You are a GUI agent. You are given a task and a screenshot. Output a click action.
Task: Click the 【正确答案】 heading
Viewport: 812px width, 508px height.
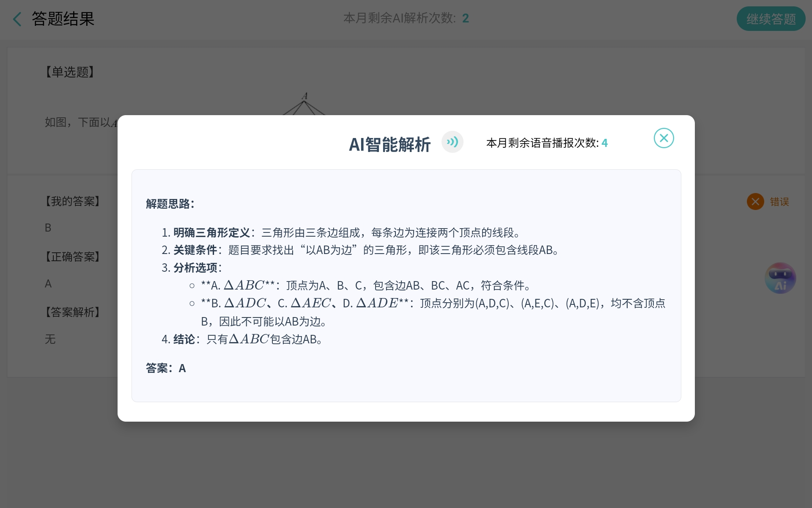tap(72, 257)
